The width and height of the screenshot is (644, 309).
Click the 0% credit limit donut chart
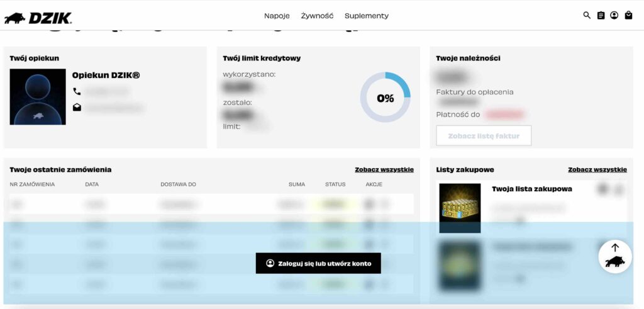tap(385, 98)
